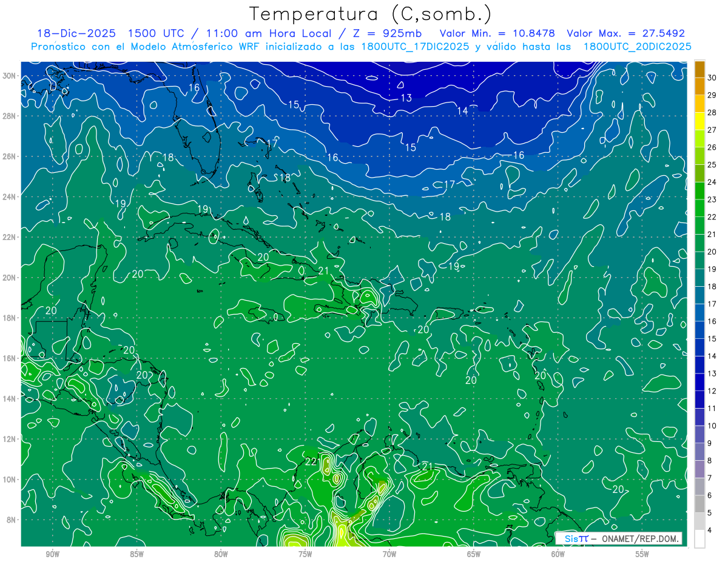The height and width of the screenshot is (562, 728).
Task: Click the 85W longitude axis label
Action: tap(136, 554)
